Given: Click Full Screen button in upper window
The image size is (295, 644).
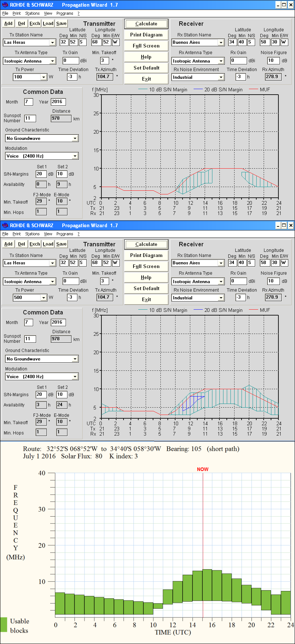Looking at the screenshot, I should pos(146,46).
